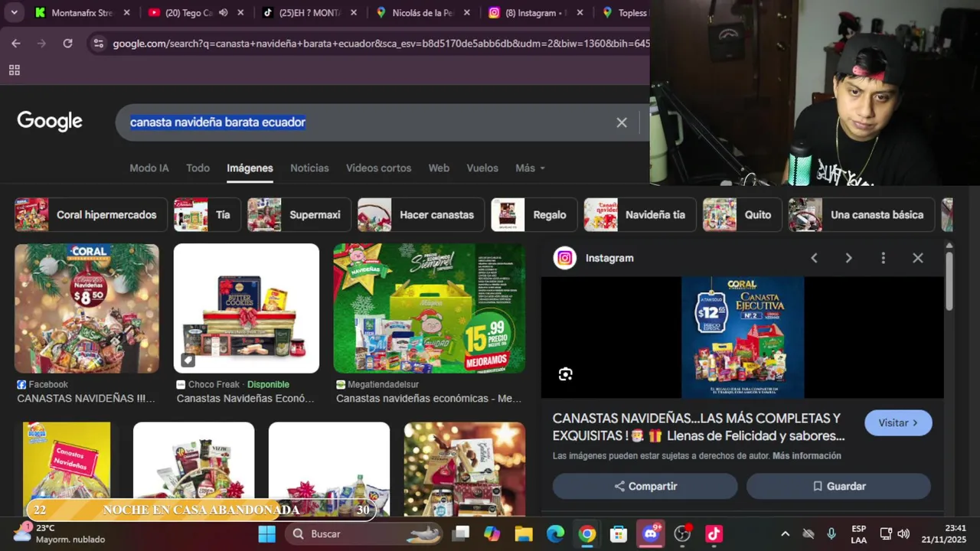Filter by Una canasta básica chip

(x=861, y=215)
